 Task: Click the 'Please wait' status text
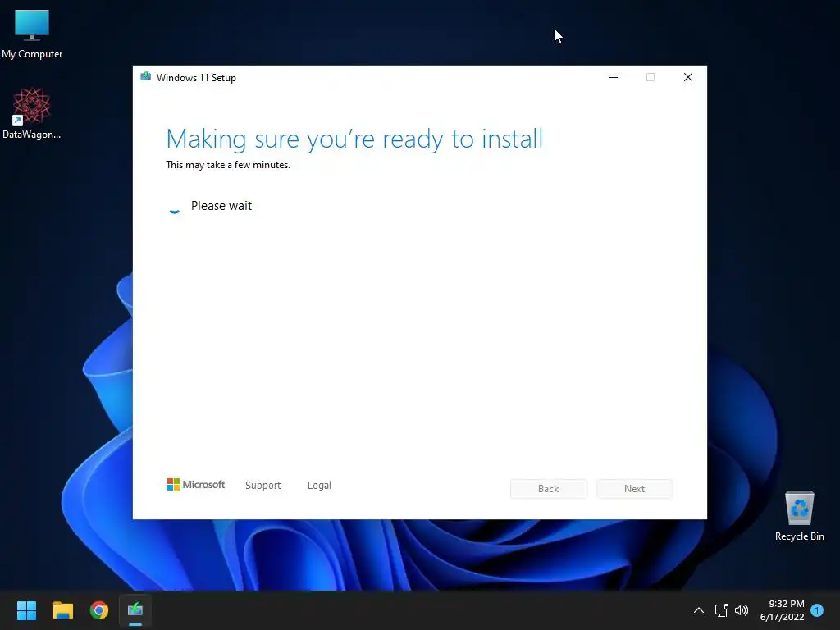click(221, 206)
